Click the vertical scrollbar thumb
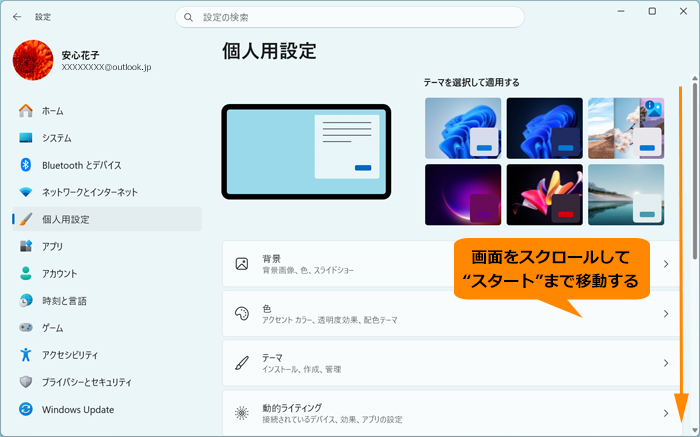Viewport: 700px width, 437px height. [x=695, y=171]
